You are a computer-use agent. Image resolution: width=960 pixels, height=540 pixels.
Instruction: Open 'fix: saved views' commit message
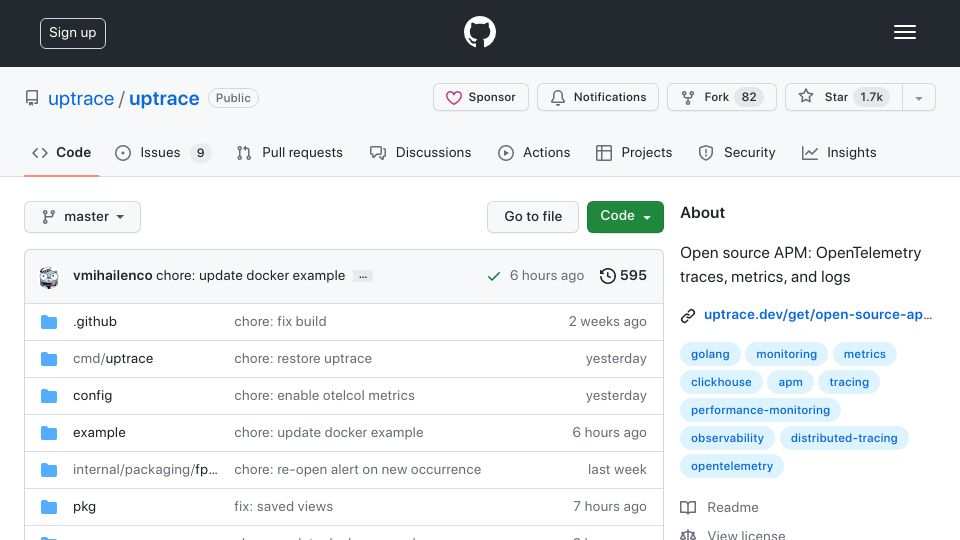[x=283, y=506]
